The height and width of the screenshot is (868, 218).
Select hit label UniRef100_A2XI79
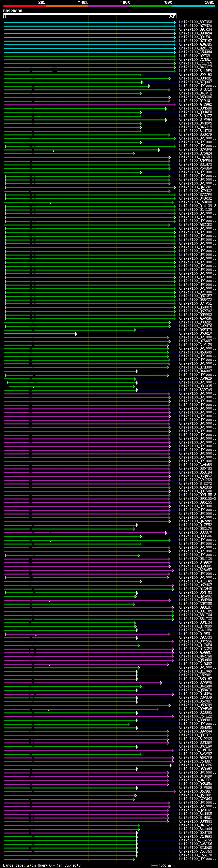pyautogui.click(x=196, y=48)
